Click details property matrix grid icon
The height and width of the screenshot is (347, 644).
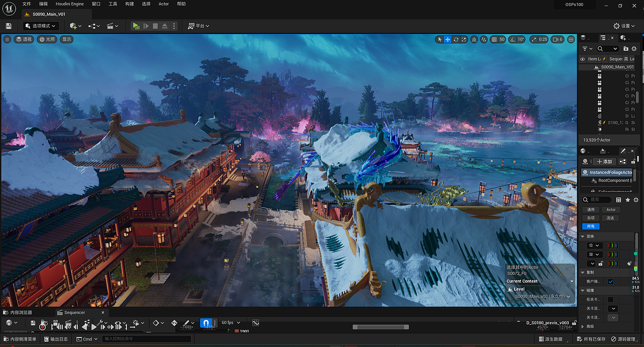[x=618, y=200]
